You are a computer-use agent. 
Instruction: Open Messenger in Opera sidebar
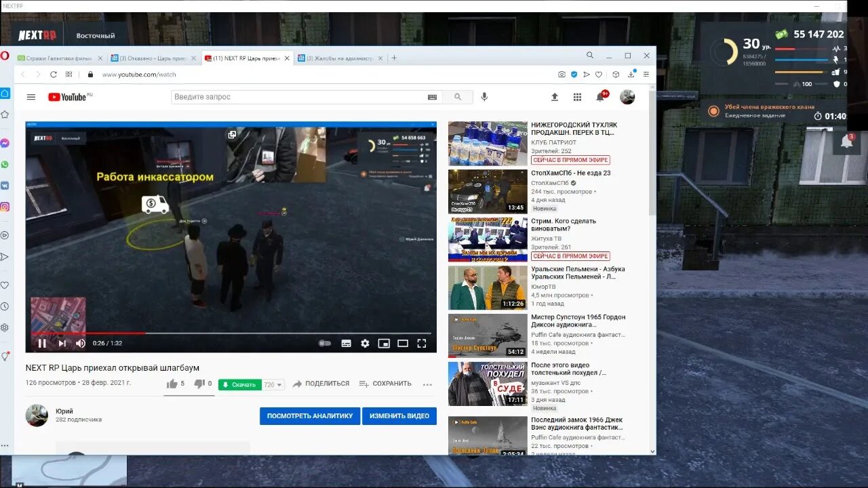[x=5, y=144]
